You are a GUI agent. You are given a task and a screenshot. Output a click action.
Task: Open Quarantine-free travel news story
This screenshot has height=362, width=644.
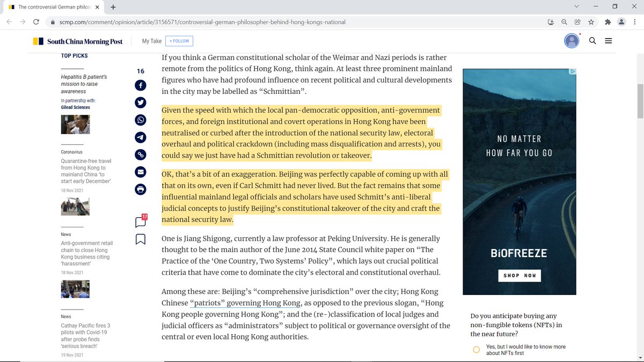[86, 171]
